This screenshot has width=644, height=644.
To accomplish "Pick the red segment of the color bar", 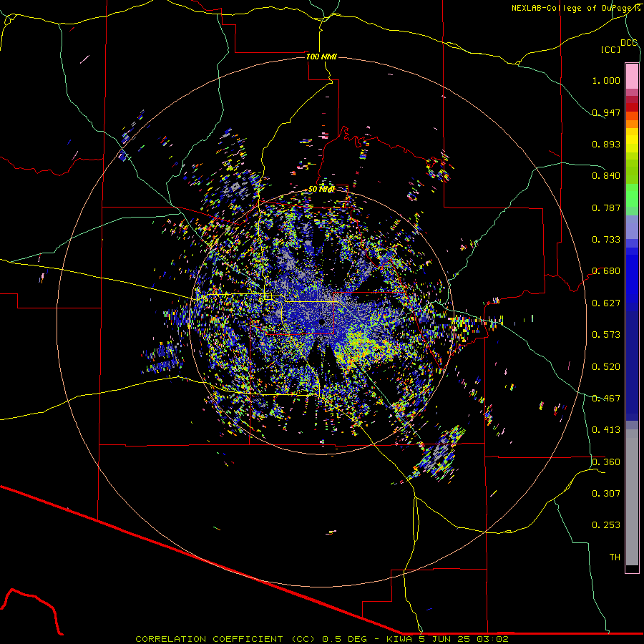I will pyautogui.click(x=632, y=107).
